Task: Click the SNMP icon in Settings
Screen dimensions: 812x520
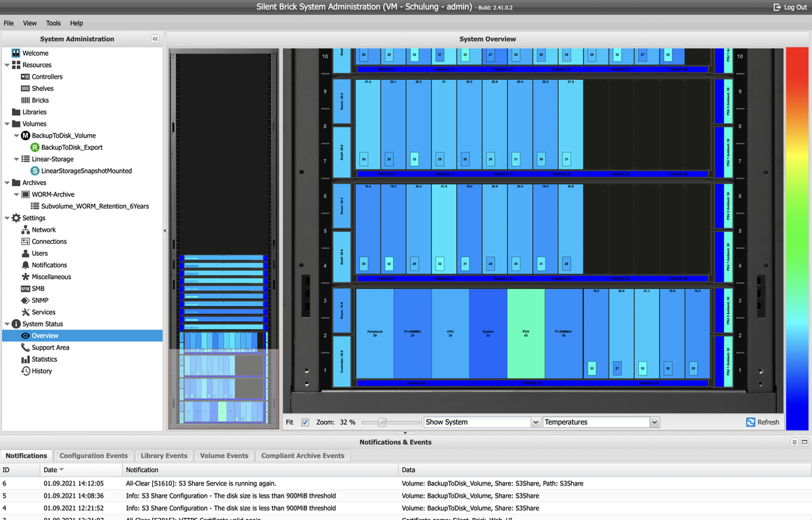Action: [x=26, y=301]
